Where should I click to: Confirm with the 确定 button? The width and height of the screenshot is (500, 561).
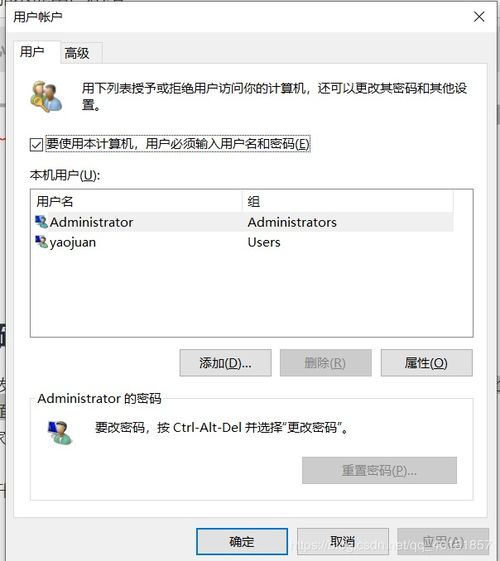(x=242, y=541)
